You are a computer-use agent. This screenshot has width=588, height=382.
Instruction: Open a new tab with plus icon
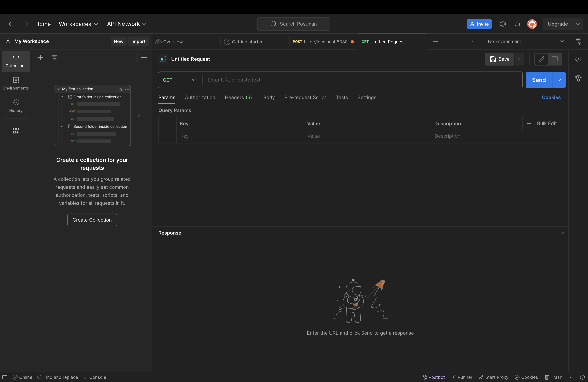(435, 42)
